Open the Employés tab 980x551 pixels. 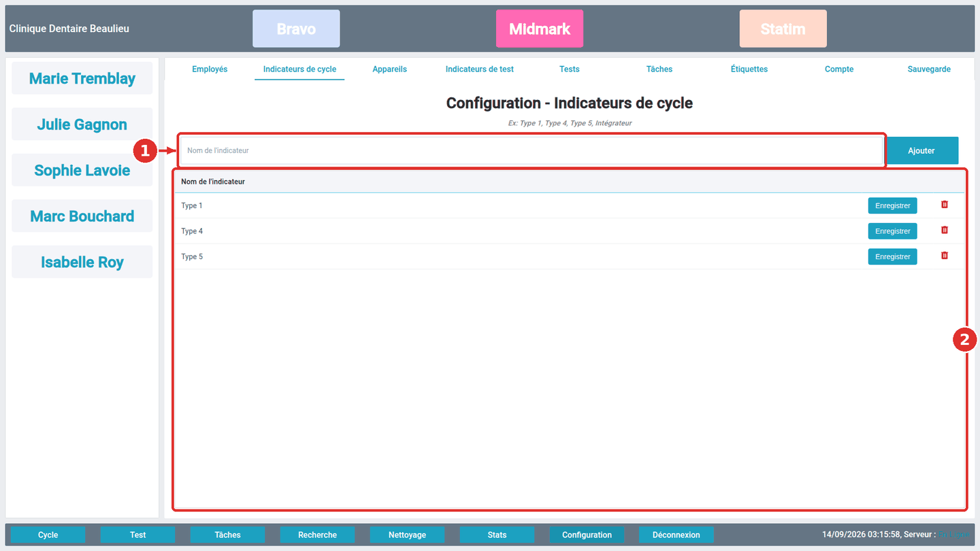coord(210,69)
